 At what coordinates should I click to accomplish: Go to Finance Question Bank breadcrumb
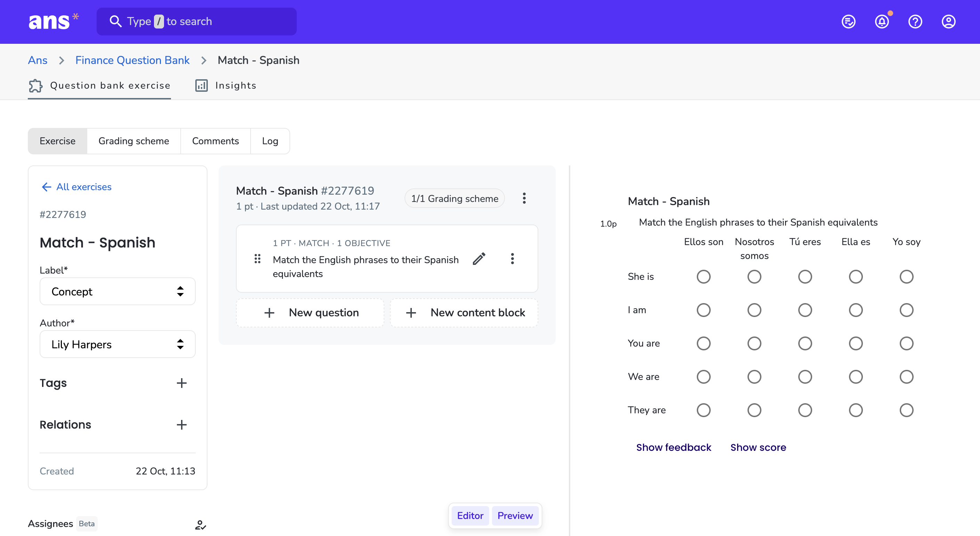pos(132,60)
